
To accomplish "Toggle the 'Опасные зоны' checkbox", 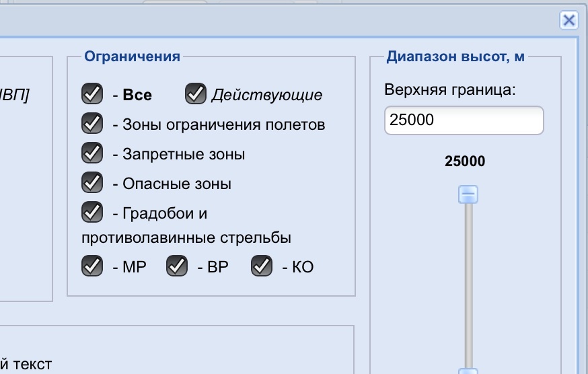I will 91,183.
